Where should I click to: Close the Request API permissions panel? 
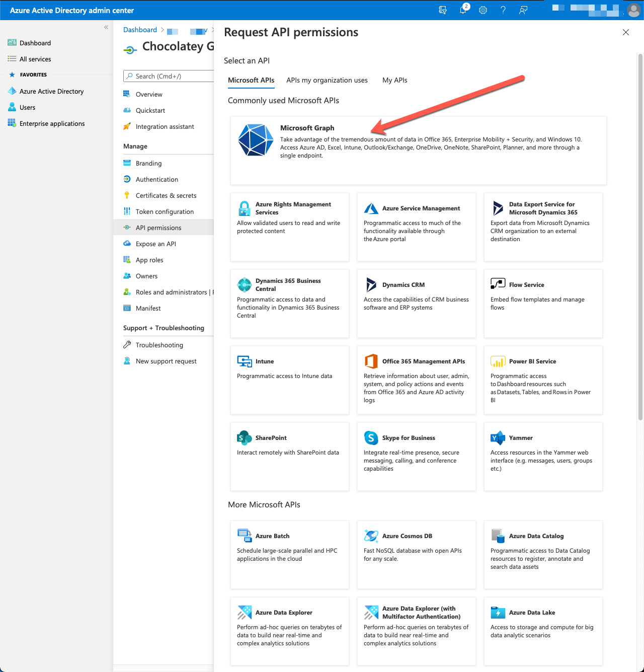tap(626, 32)
